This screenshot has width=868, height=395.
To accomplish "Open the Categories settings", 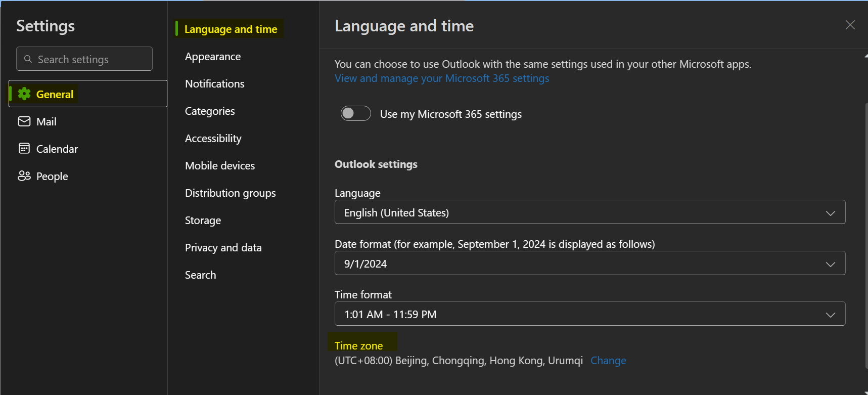I will coord(210,111).
